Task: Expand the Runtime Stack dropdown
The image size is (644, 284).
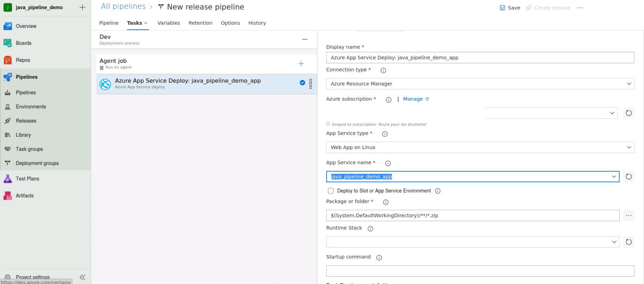Action: pos(473,242)
